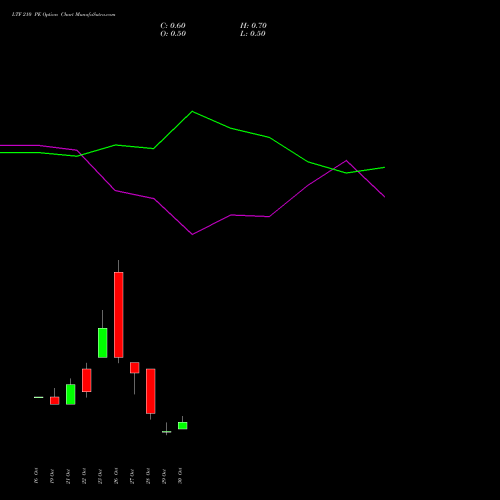Screen dimensions: 500x500
Task: Click the 16 Oct date label
Action: (x=36, y=476)
